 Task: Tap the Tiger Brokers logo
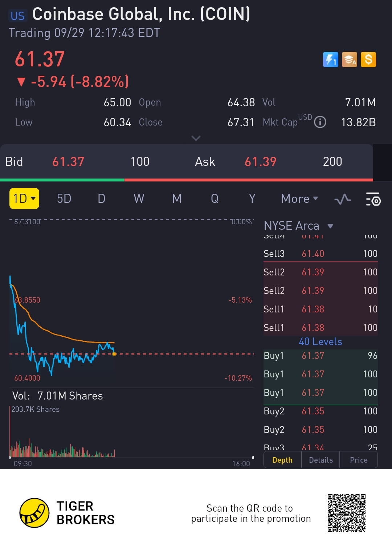pos(67,513)
